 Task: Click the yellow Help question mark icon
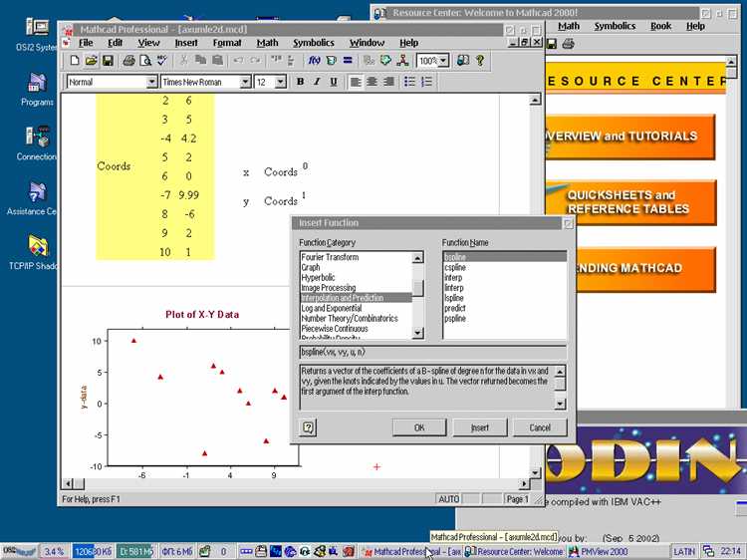480,61
